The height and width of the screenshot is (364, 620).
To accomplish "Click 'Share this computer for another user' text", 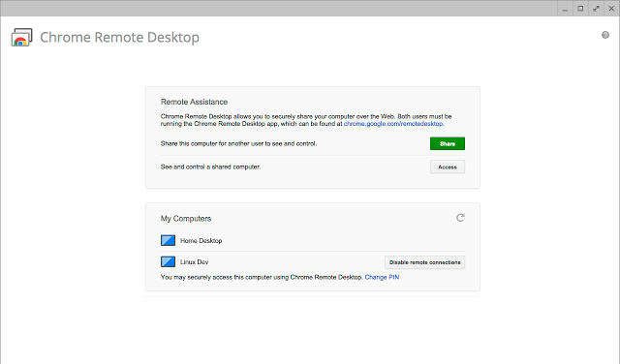I will click(238, 143).
